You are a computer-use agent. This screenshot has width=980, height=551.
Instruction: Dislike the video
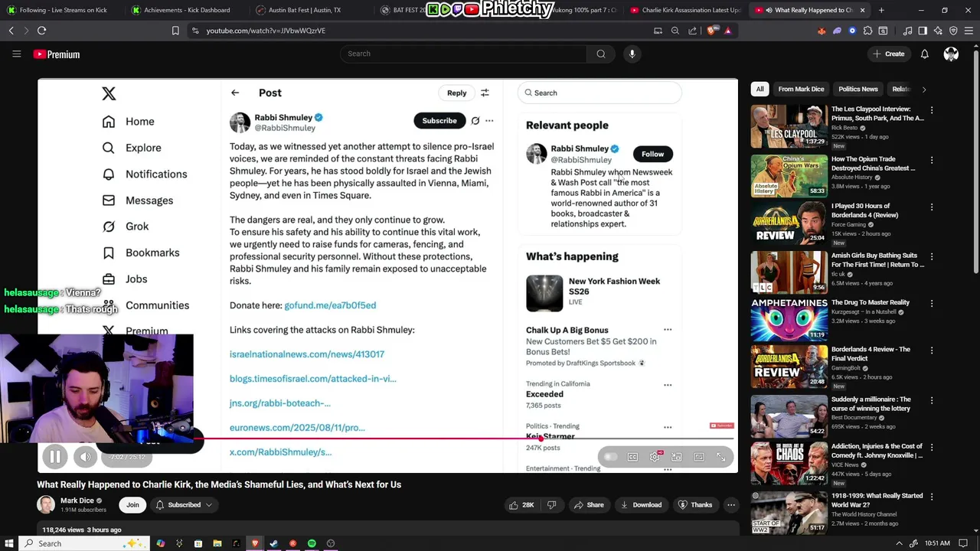point(551,505)
